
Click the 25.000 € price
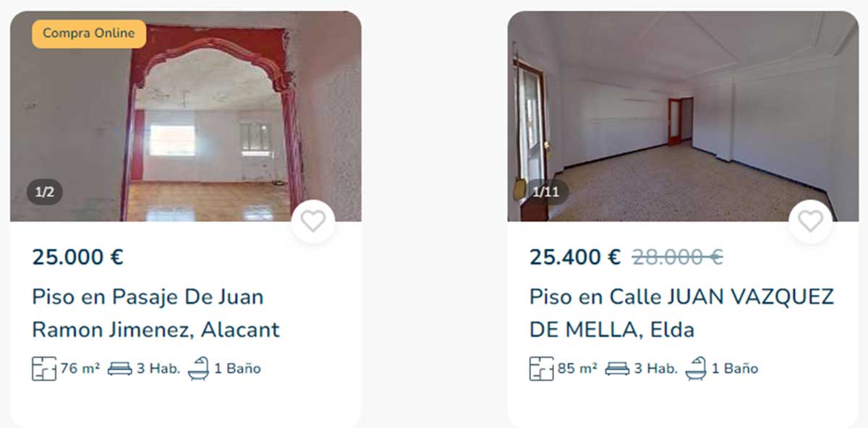78,257
